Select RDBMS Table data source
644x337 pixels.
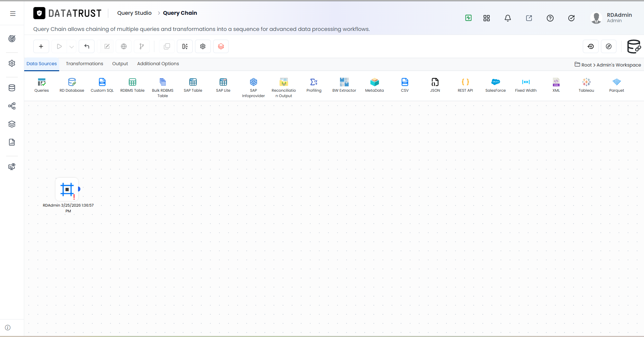pos(132,85)
